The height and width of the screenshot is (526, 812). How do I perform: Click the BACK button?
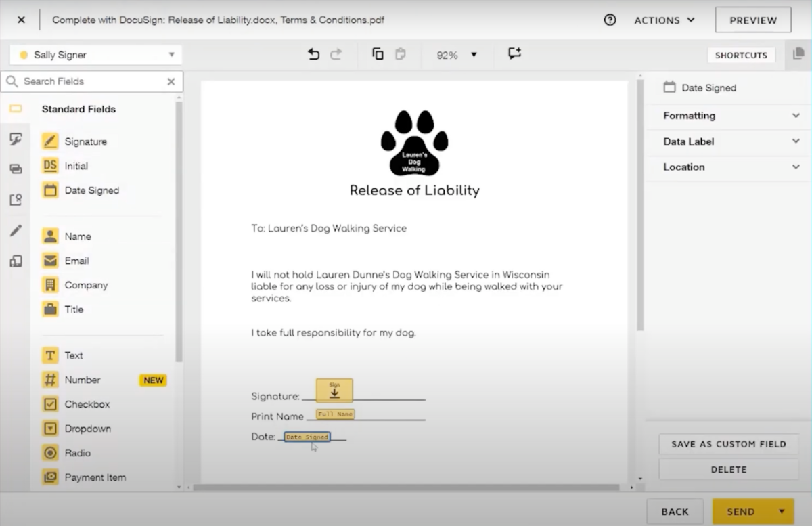click(x=675, y=512)
